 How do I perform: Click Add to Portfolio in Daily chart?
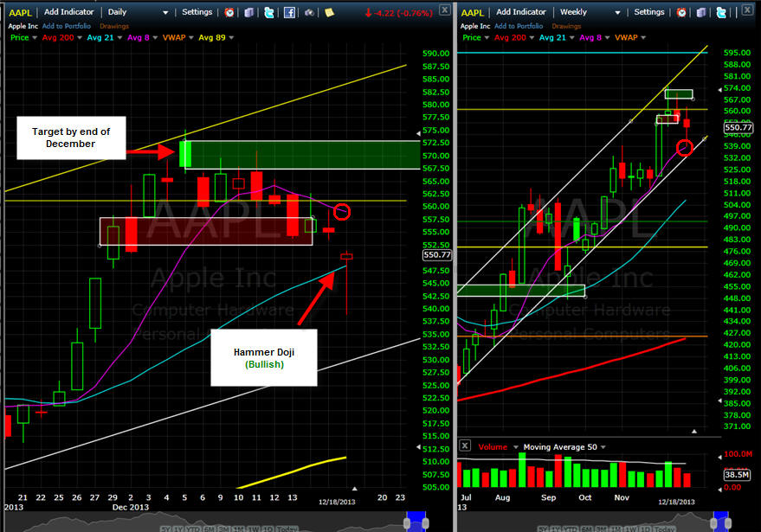coord(67,26)
